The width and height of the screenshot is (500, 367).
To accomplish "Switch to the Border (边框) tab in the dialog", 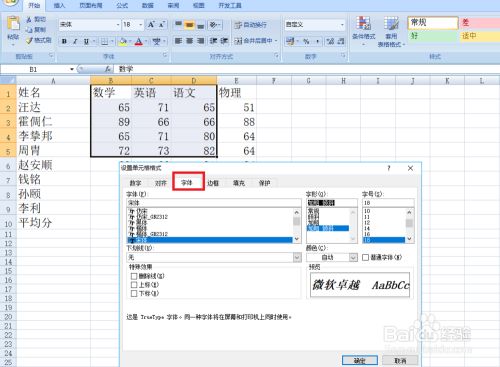I will pyautogui.click(x=213, y=183).
